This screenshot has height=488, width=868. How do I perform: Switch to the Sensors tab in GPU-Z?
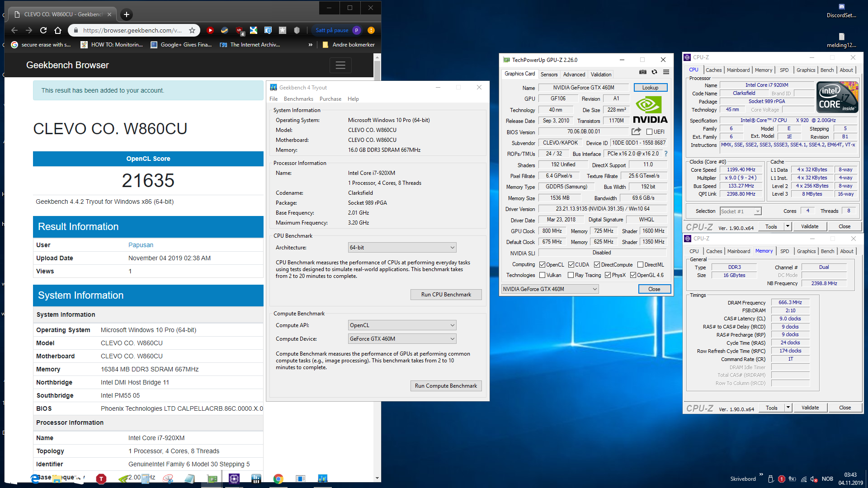tap(549, 75)
